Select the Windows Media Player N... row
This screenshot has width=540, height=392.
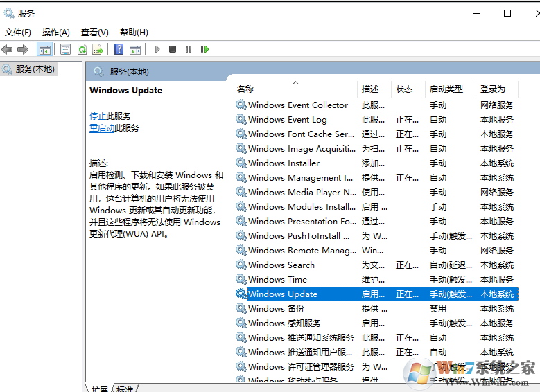(x=376, y=192)
